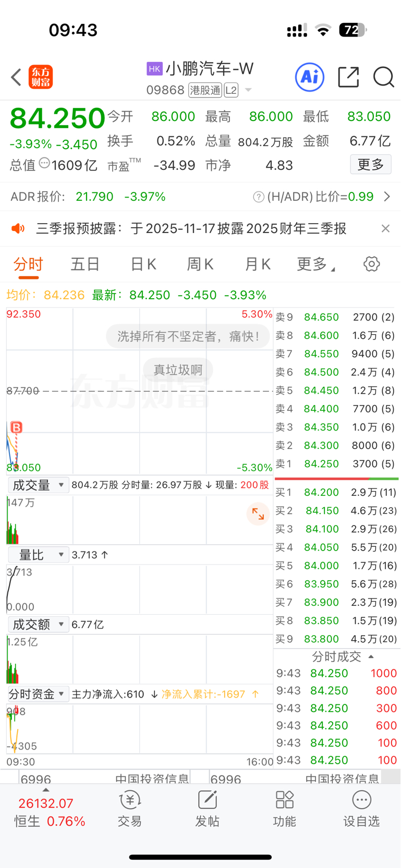The width and height of the screenshot is (401, 868).
Task: Expand chart with orange fullscreen icon
Action: point(258,514)
